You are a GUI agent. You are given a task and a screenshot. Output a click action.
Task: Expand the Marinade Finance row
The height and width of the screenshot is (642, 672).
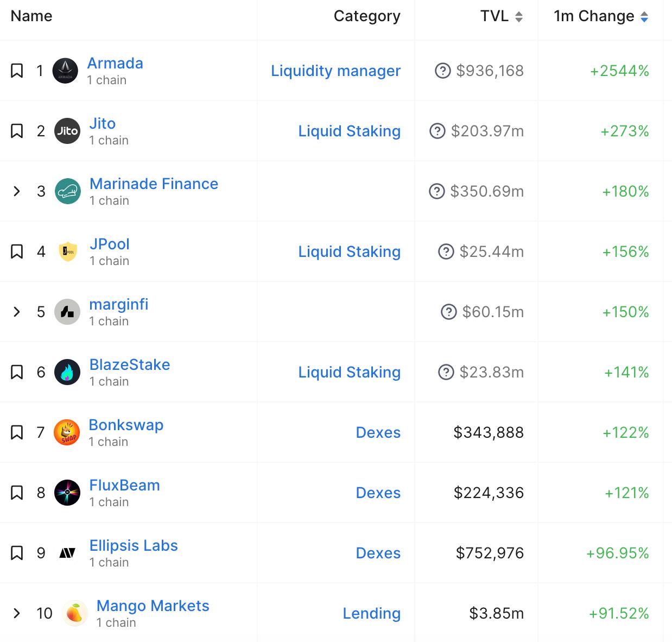(x=17, y=191)
